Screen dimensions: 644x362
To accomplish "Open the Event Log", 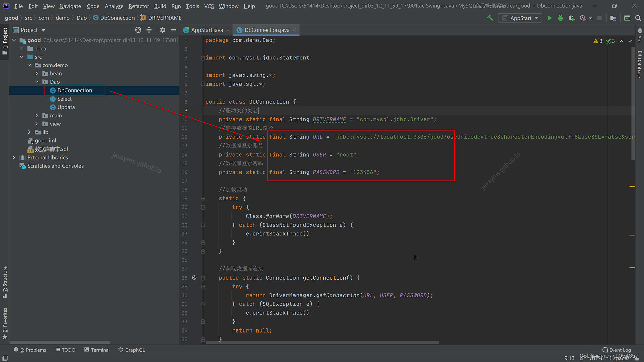I will [616, 350].
